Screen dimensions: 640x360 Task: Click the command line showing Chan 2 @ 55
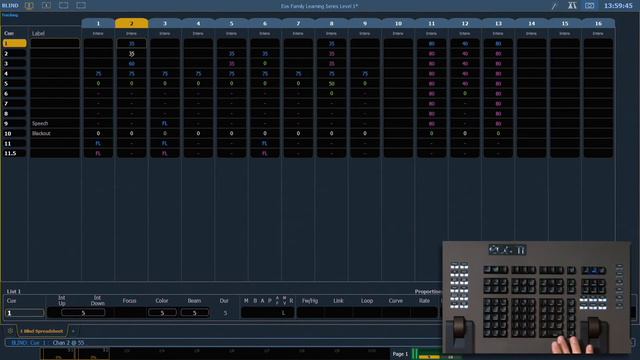coord(224,343)
